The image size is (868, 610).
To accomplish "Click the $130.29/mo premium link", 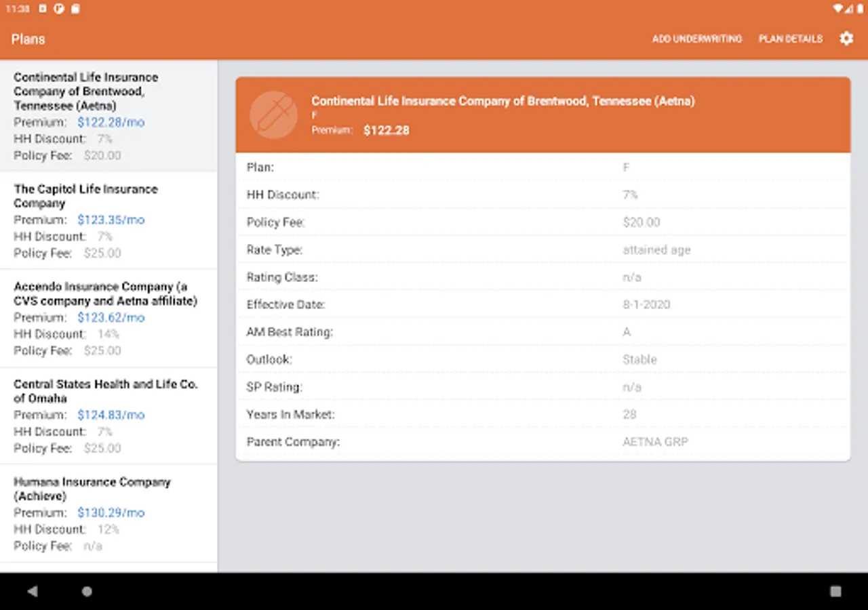I will (x=111, y=513).
